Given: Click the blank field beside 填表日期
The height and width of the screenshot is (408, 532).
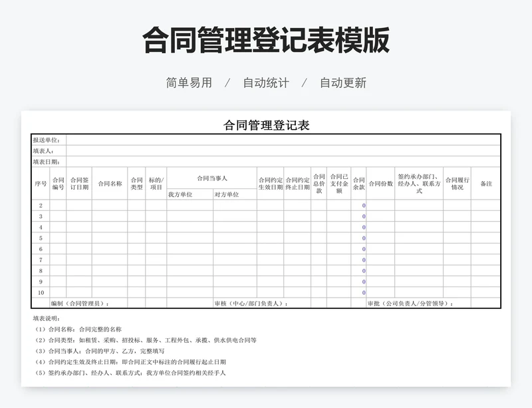Looking at the screenshot, I should tap(283, 162).
